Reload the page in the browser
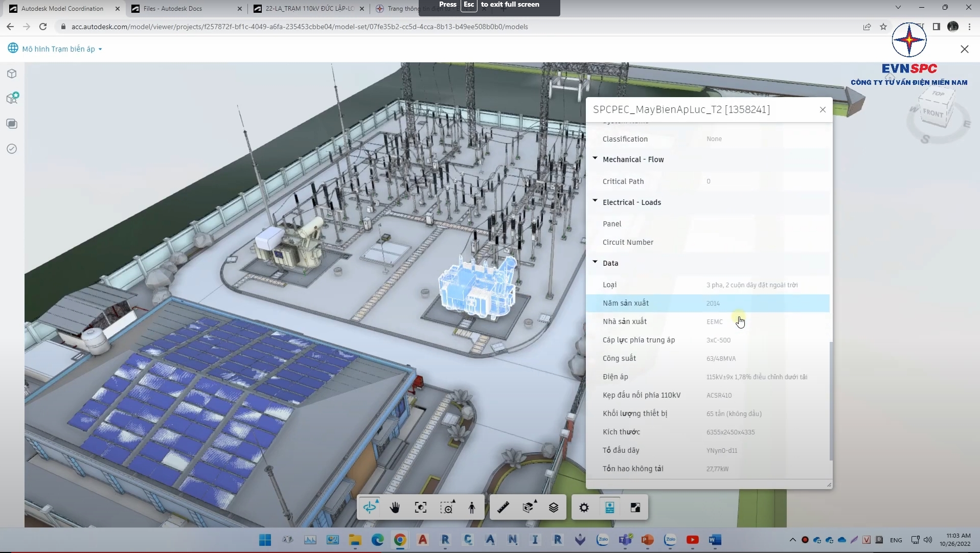The width and height of the screenshot is (980, 553). (x=43, y=27)
